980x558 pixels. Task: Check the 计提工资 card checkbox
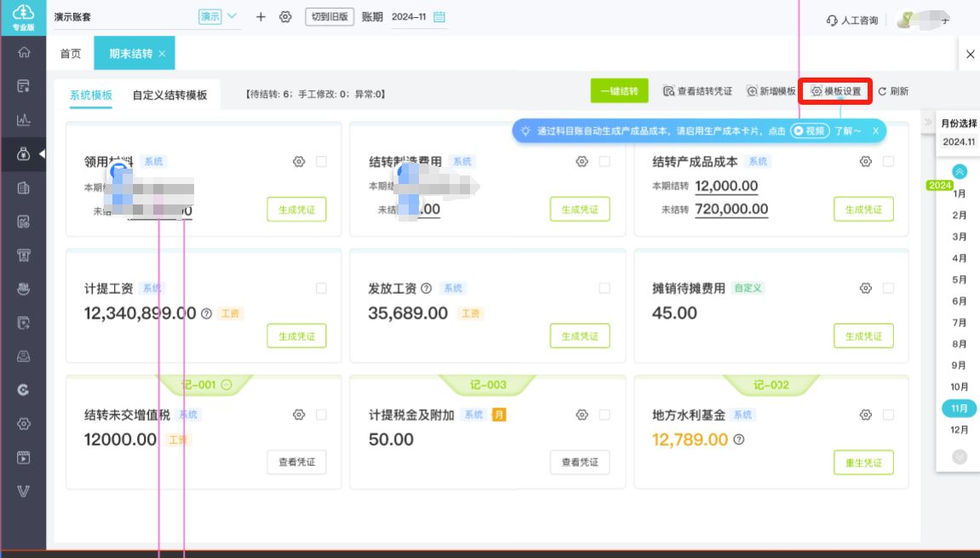pos(321,289)
